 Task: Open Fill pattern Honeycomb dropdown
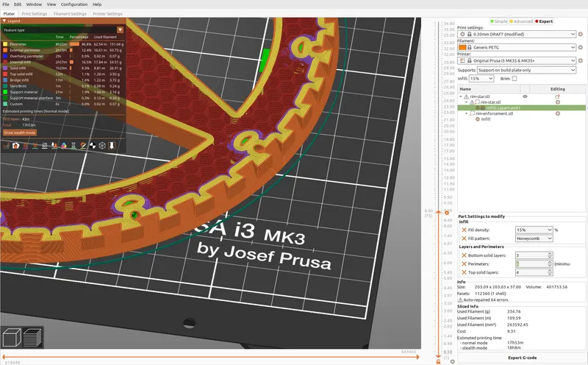click(x=534, y=238)
